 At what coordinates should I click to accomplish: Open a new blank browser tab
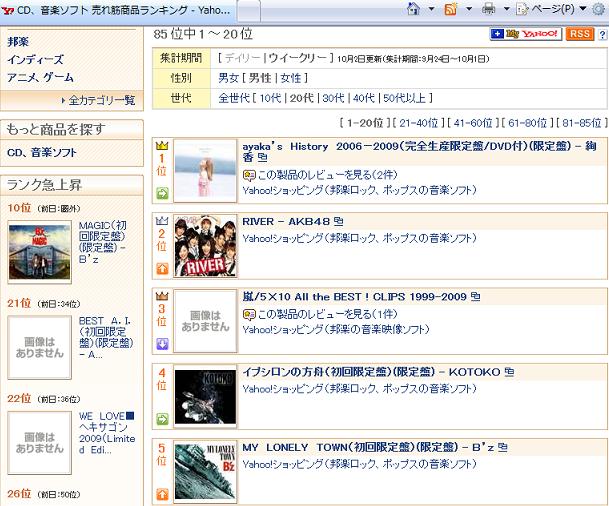point(248,12)
